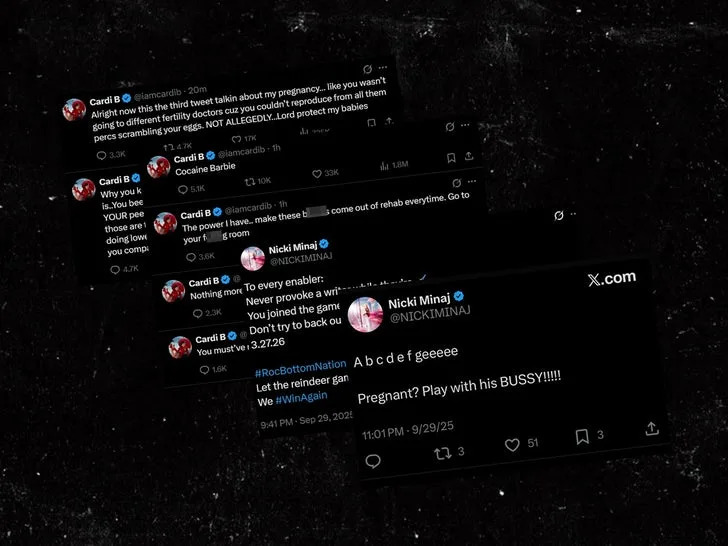The width and height of the screenshot is (728, 546).
Task: Open Cardi B's avatar on the pregnancy tweet
Action: [74, 110]
